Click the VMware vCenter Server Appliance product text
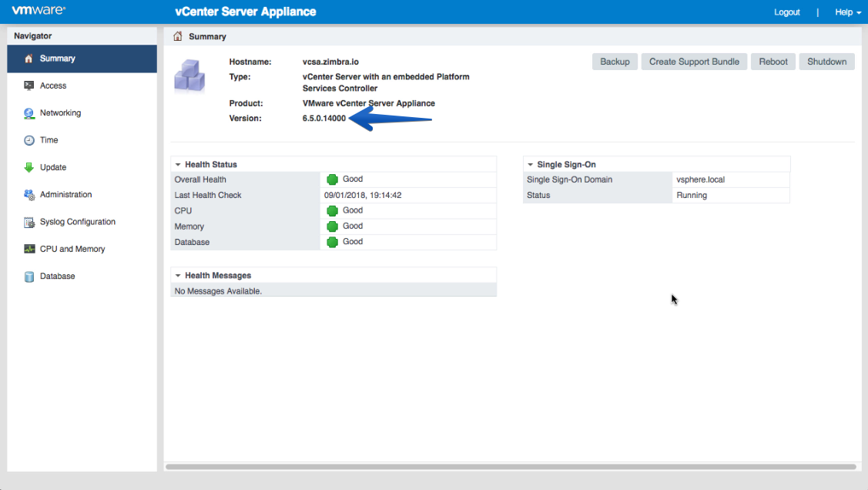868x490 pixels. [369, 103]
